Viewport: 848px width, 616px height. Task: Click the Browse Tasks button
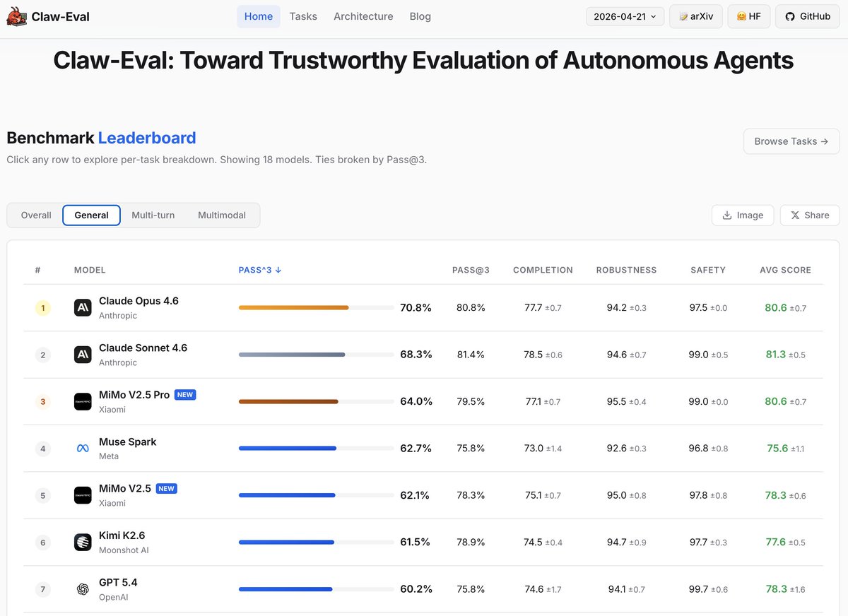click(791, 141)
